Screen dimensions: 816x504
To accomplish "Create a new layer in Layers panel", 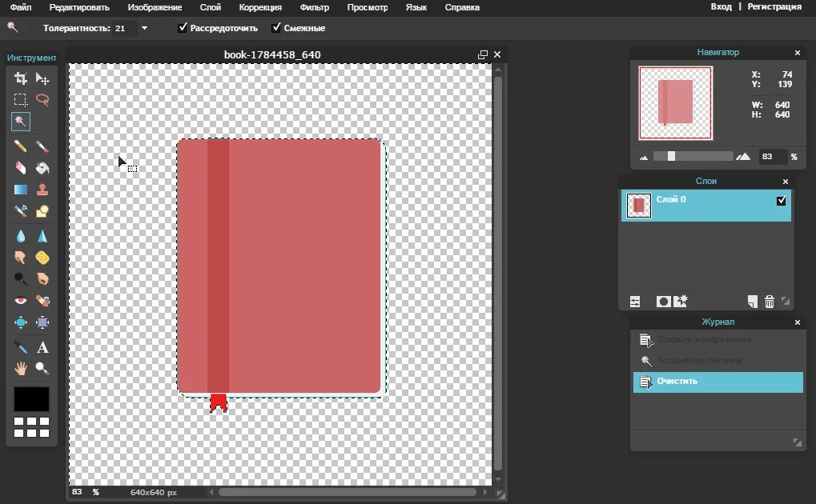I will (753, 302).
